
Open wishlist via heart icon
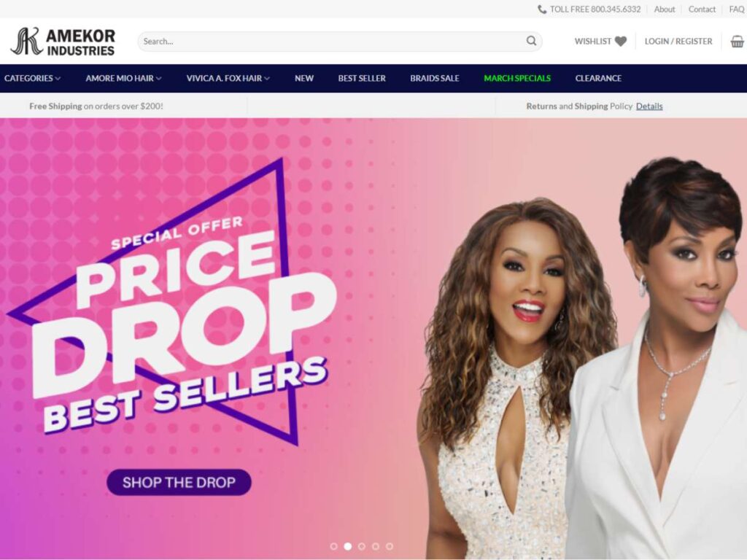(x=620, y=42)
